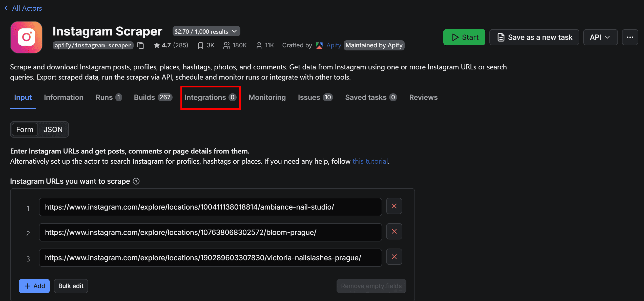
Task: Switch to the Monitoring tab
Action: pos(267,97)
